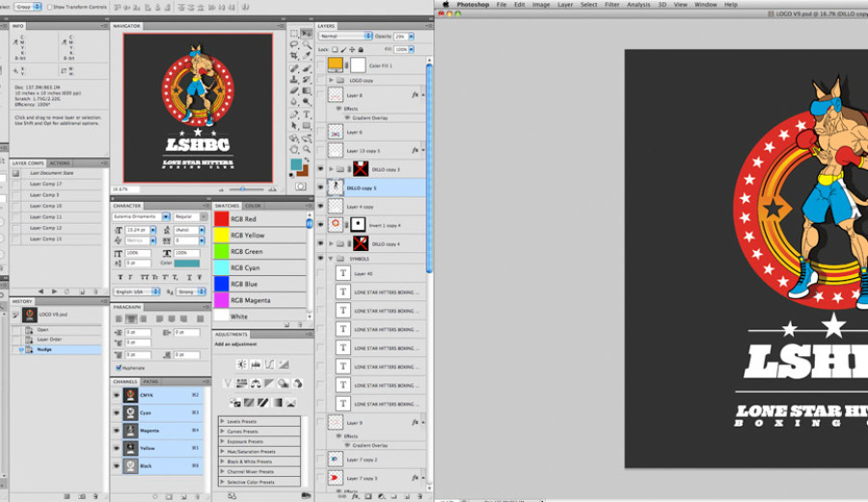Open the blend mode Normal dropdown
Image resolution: width=868 pixels, height=502 pixels.
pyautogui.click(x=345, y=36)
